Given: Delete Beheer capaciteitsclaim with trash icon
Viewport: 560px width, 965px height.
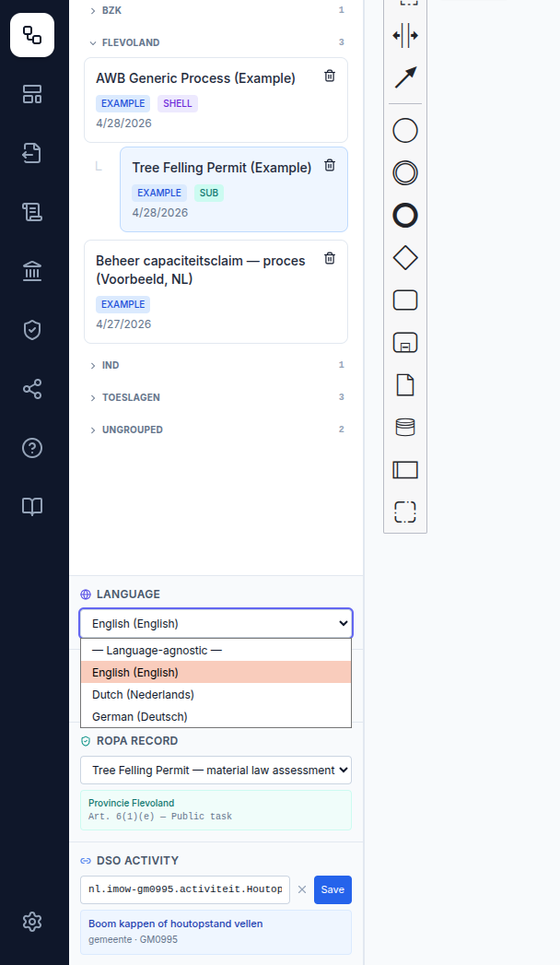Looking at the screenshot, I should click(x=330, y=258).
